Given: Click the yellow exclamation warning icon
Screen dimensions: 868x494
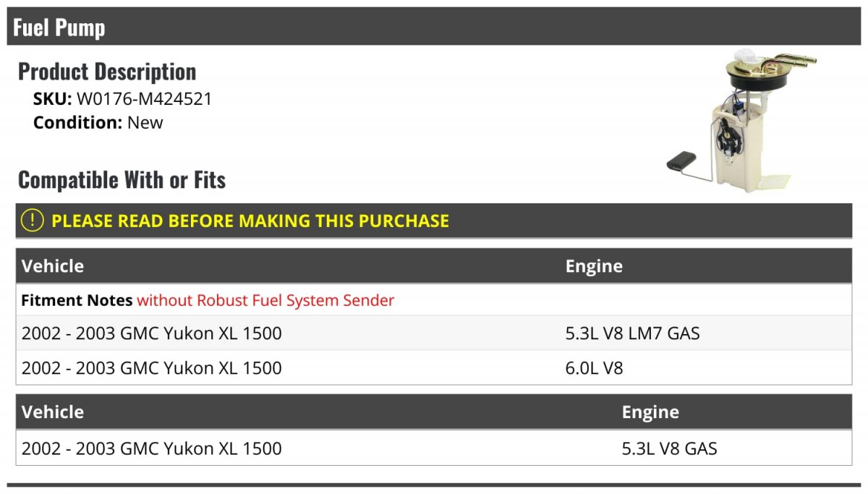Looking at the screenshot, I should [x=32, y=221].
